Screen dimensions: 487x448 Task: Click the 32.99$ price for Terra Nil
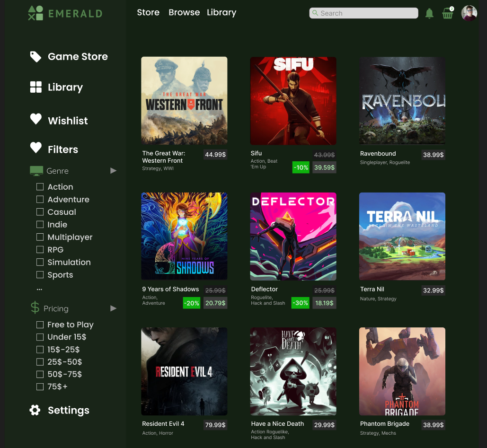[x=433, y=290]
